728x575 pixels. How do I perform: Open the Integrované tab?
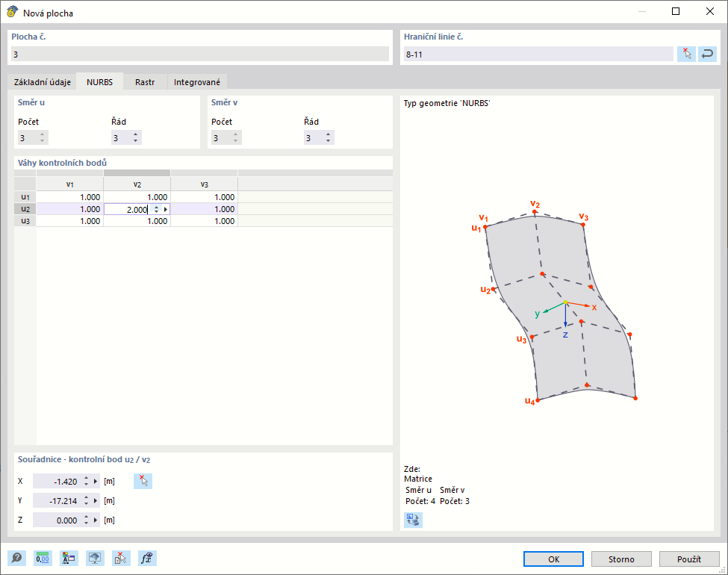197,81
